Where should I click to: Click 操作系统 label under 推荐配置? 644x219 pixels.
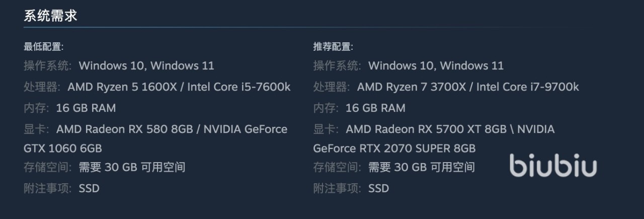[337, 66]
